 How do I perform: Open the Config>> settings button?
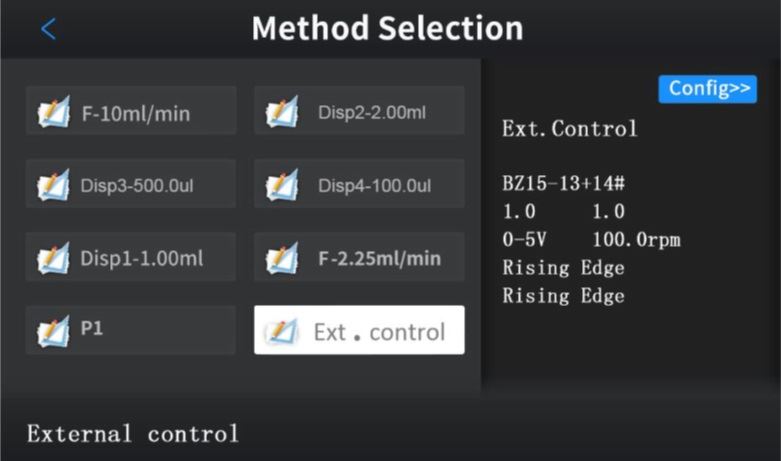pyautogui.click(x=707, y=89)
